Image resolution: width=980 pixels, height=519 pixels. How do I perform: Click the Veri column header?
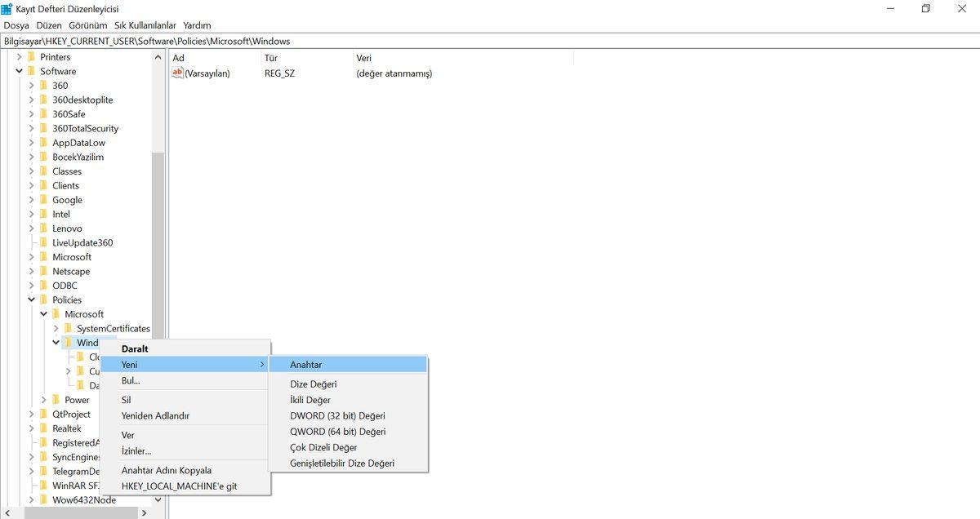(364, 58)
